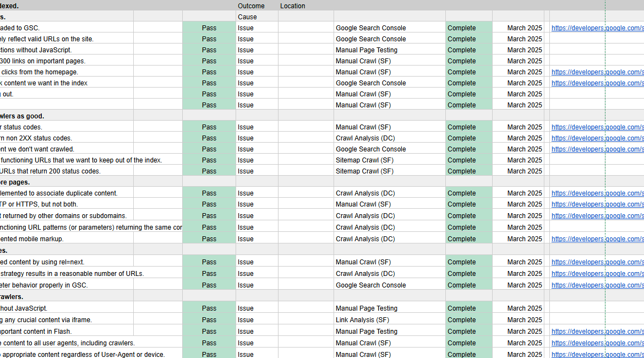Click the Pass cell in the 'aded to GSC.' row
This screenshot has width=644, height=358.
click(209, 28)
